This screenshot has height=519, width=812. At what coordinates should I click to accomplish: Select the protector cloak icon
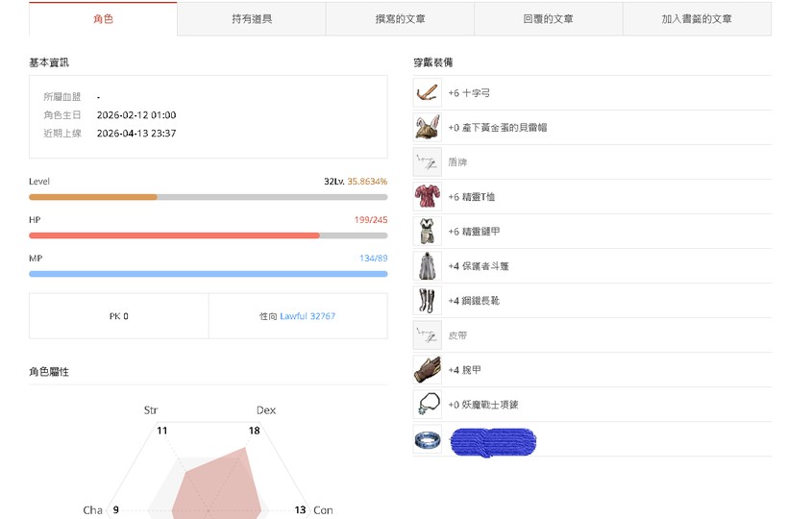[x=428, y=266]
